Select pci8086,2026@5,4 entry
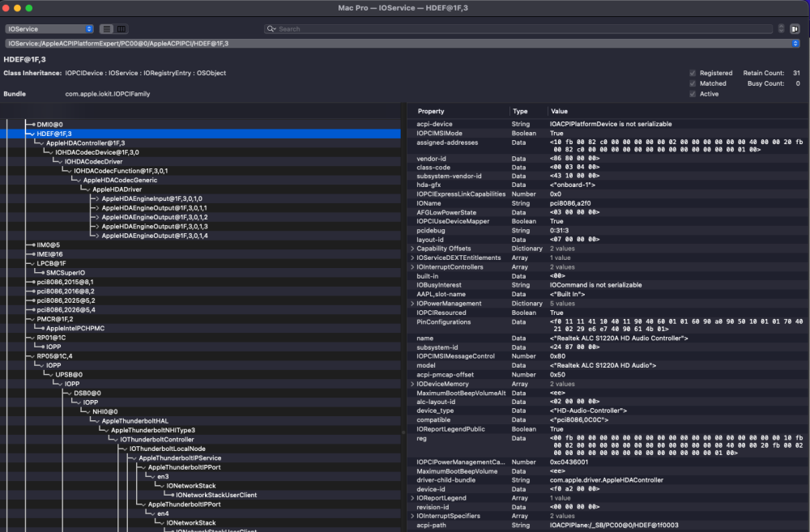The width and height of the screenshot is (810, 532). point(66,310)
